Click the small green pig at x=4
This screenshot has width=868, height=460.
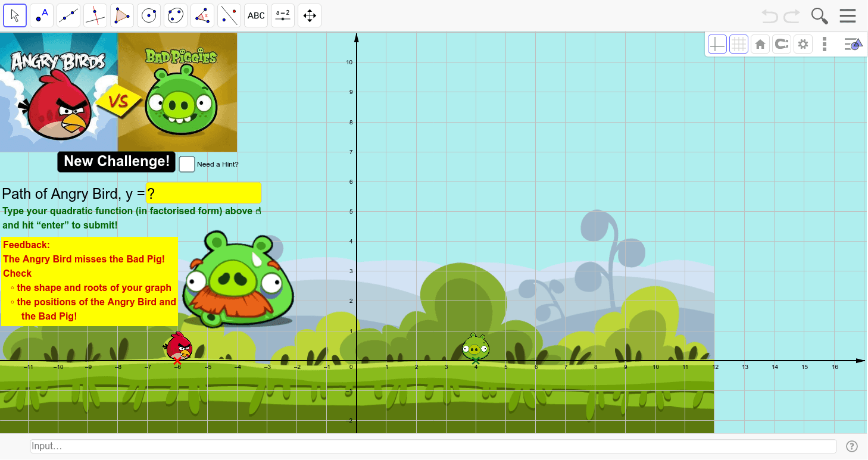[x=475, y=348]
